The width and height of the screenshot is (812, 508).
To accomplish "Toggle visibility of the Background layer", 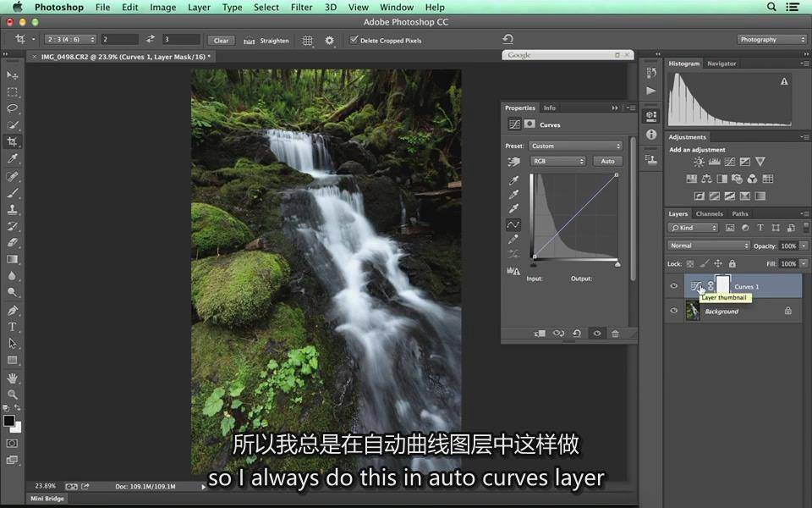I will coord(674,311).
